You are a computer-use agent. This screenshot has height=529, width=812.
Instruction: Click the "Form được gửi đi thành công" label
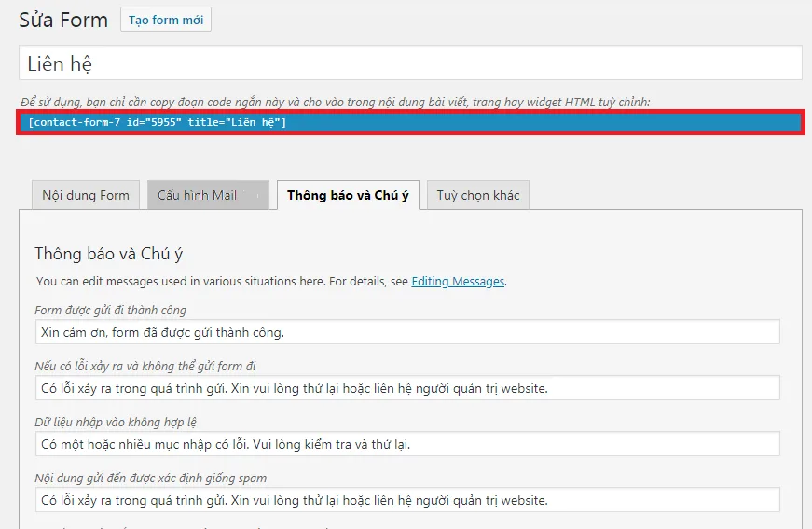pos(111,310)
